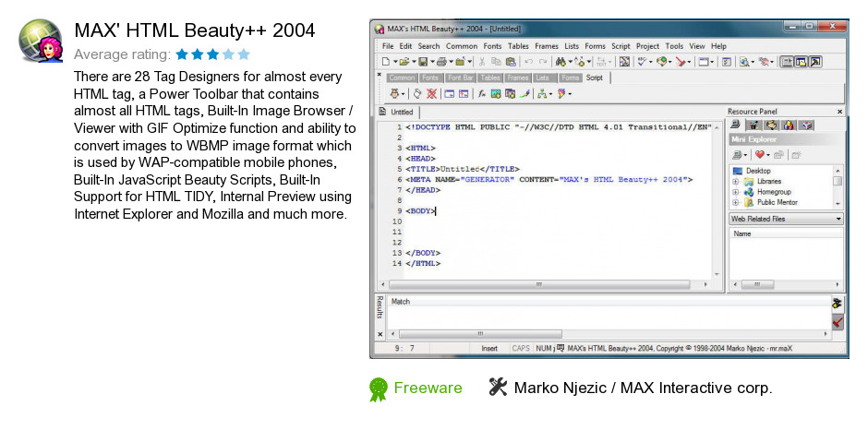Switch to the Font Bar toolbar tab

461,78
